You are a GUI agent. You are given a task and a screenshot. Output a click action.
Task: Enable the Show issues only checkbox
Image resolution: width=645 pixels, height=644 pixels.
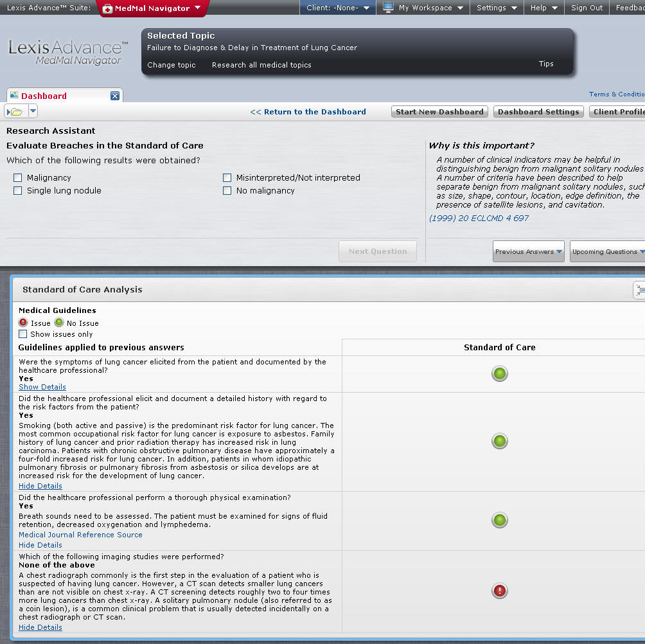23,334
